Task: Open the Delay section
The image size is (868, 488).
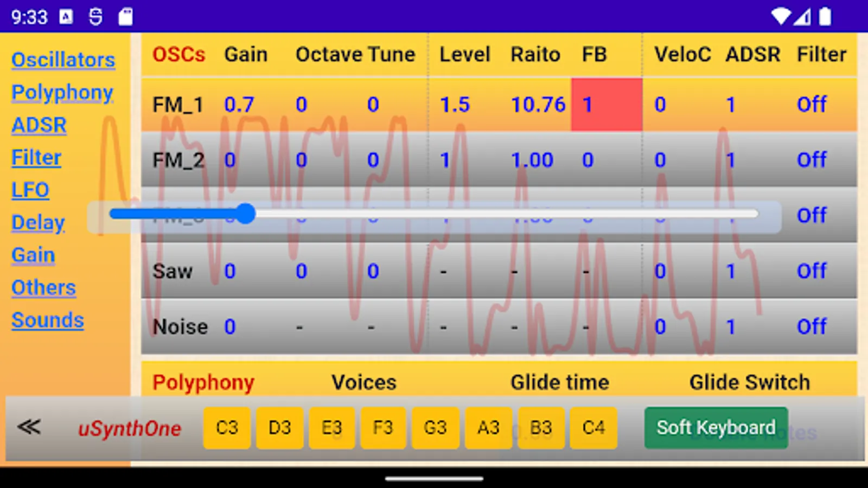Action: 37,222
